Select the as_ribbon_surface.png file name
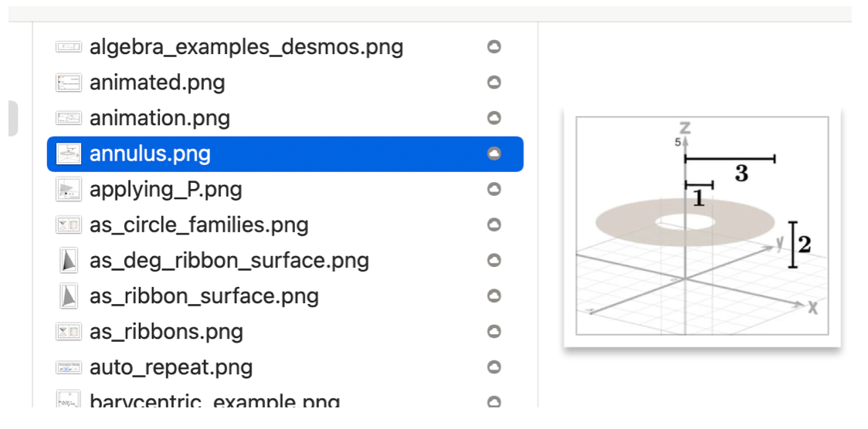 [204, 296]
